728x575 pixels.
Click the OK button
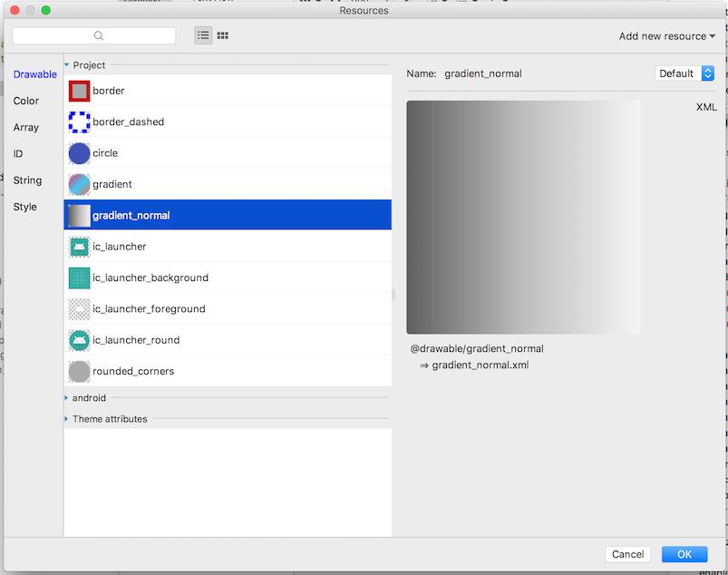pos(684,554)
